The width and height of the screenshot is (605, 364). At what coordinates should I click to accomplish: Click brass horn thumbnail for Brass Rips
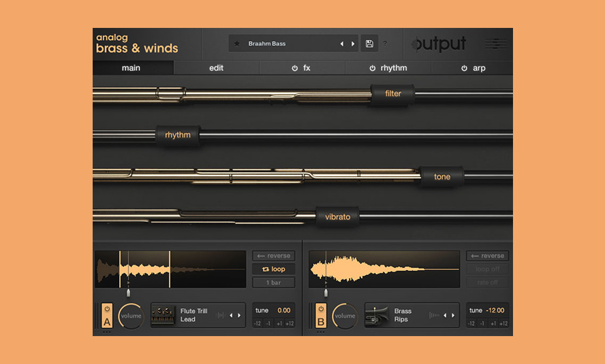pos(377,315)
